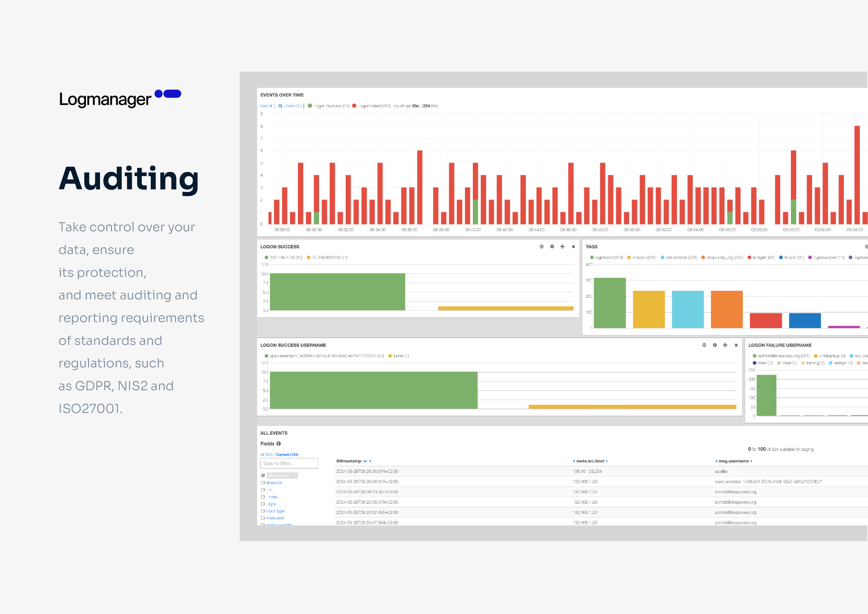Click the @version field link
Viewport: 868px width, 614px height.
coord(274,483)
